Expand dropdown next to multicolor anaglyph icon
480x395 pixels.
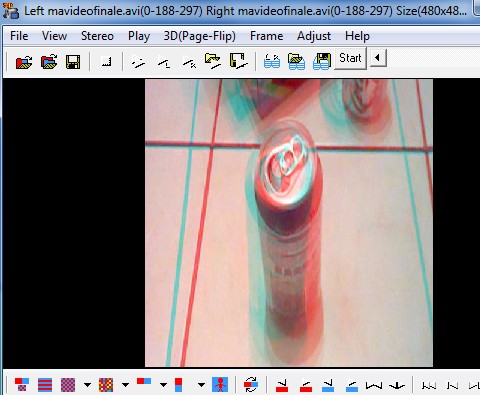125,385
